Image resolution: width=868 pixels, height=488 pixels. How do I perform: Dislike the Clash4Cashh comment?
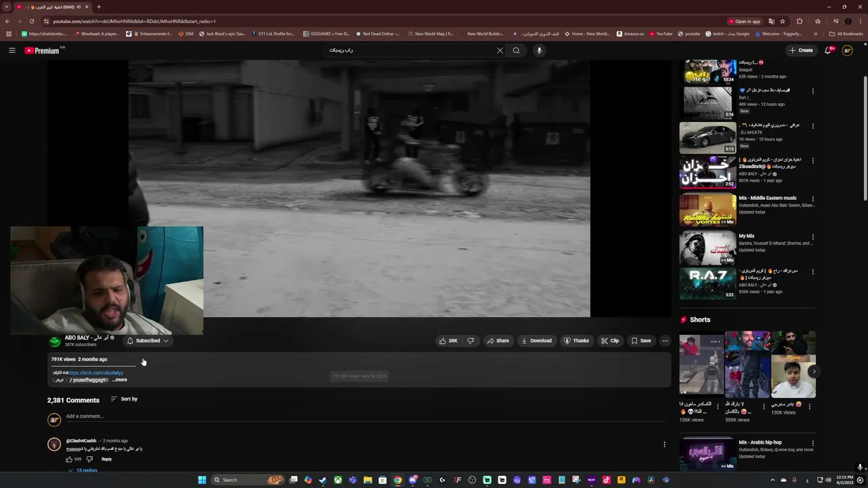89,460
